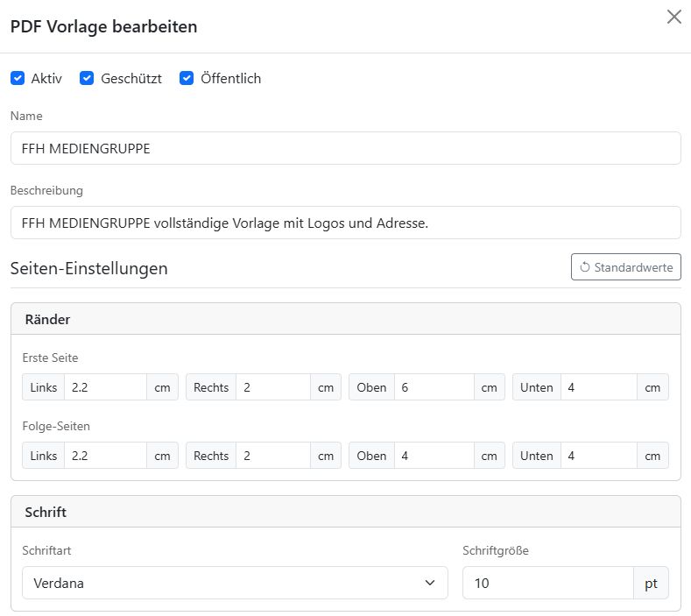Close the PDF Vorlage bearbeiten dialog
The image size is (691, 616).
point(673,17)
